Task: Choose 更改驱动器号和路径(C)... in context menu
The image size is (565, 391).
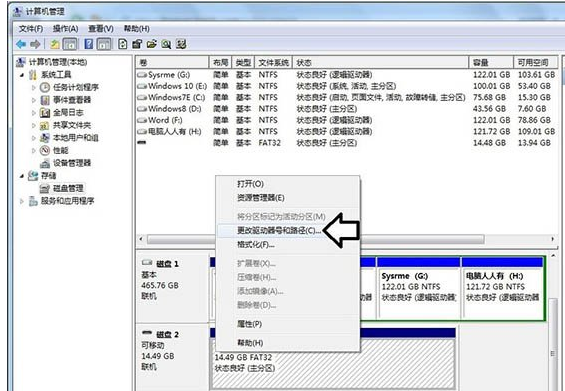Action: (288, 230)
